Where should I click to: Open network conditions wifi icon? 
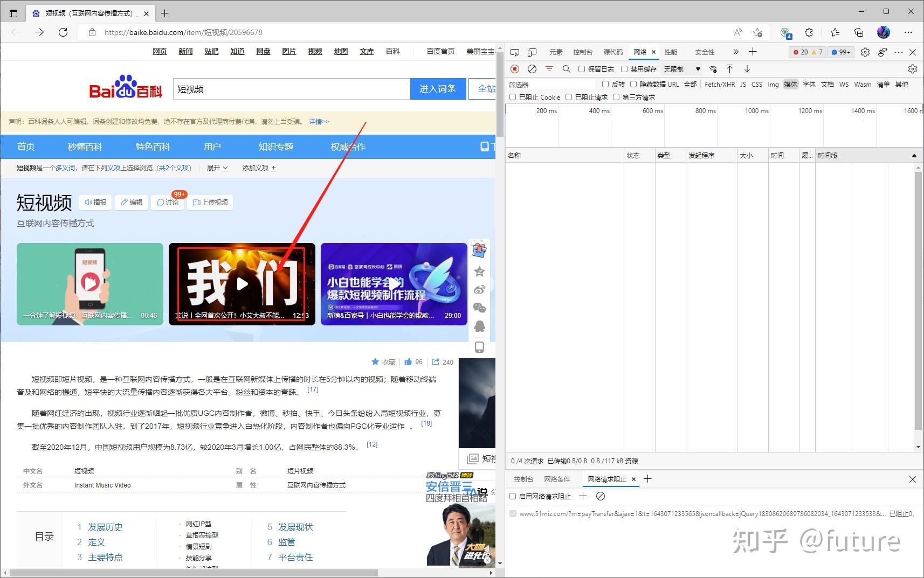[713, 69]
